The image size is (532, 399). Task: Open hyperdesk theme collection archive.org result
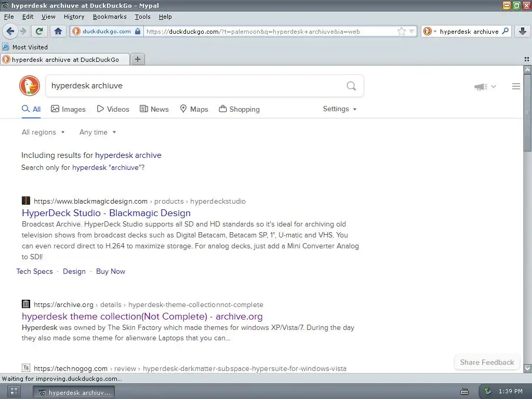[x=142, y=316]
